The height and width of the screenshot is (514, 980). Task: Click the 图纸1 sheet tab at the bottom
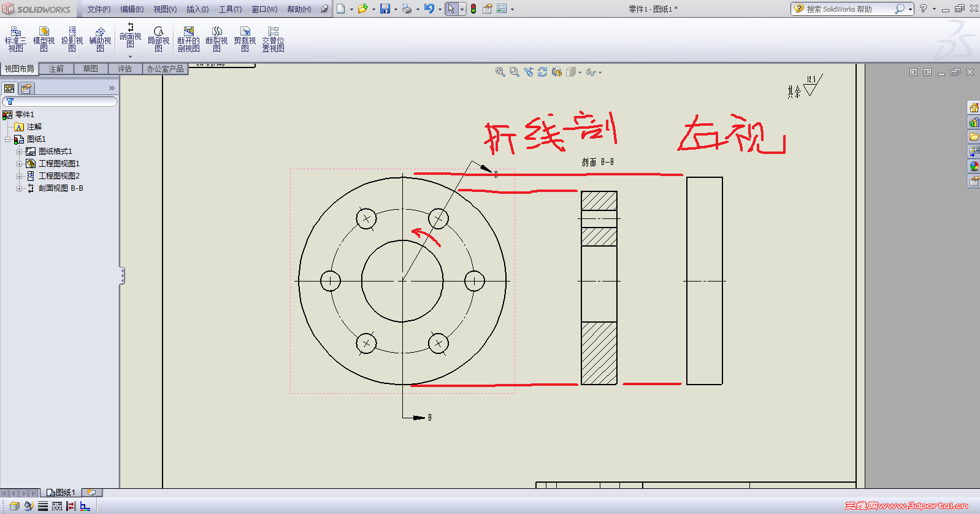[60, 493]
